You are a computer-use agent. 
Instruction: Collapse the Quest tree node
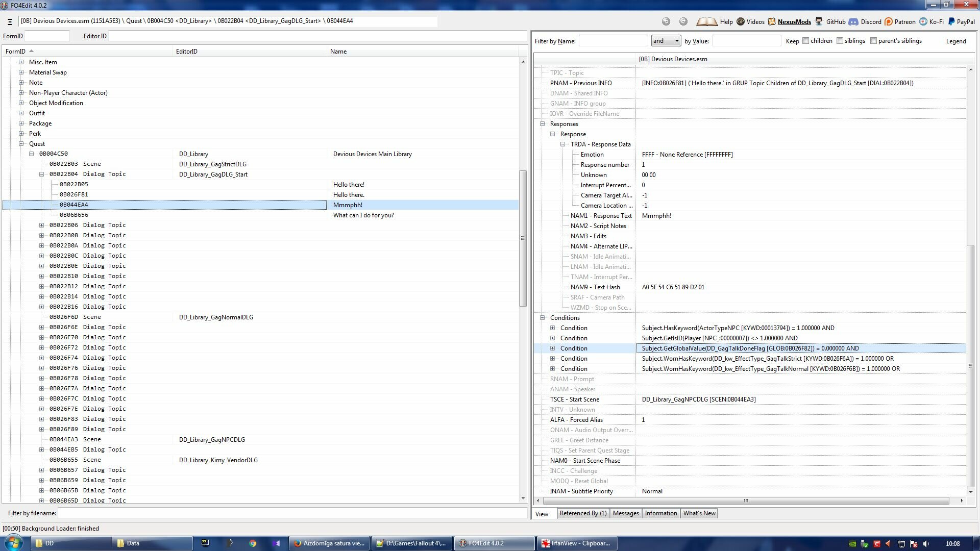pos(21,144)
